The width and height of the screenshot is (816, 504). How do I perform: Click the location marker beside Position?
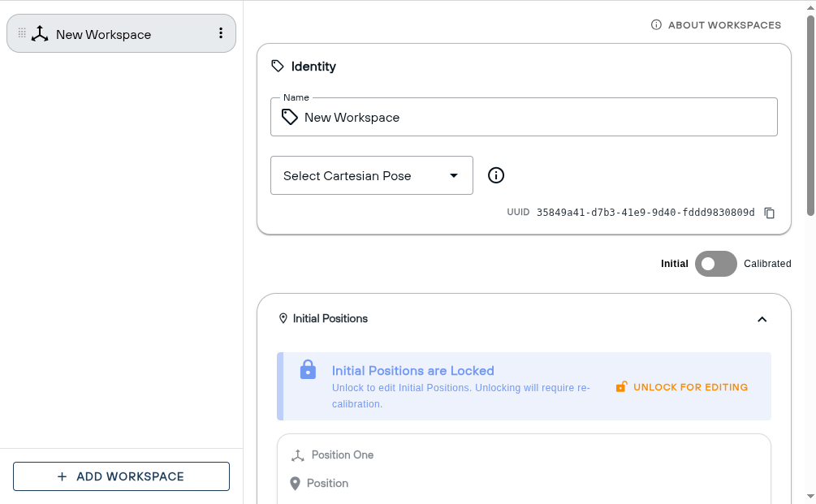[x=295, y=484]
